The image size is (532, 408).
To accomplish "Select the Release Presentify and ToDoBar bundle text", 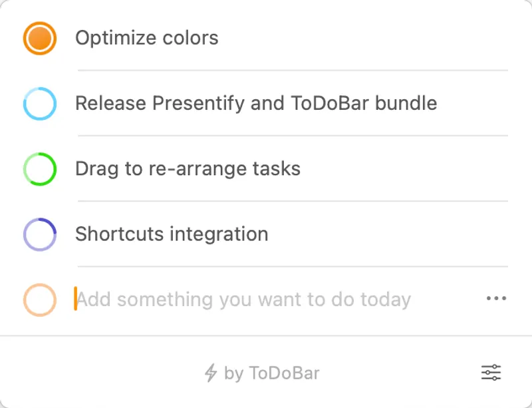I will click(x=256, y=103).
